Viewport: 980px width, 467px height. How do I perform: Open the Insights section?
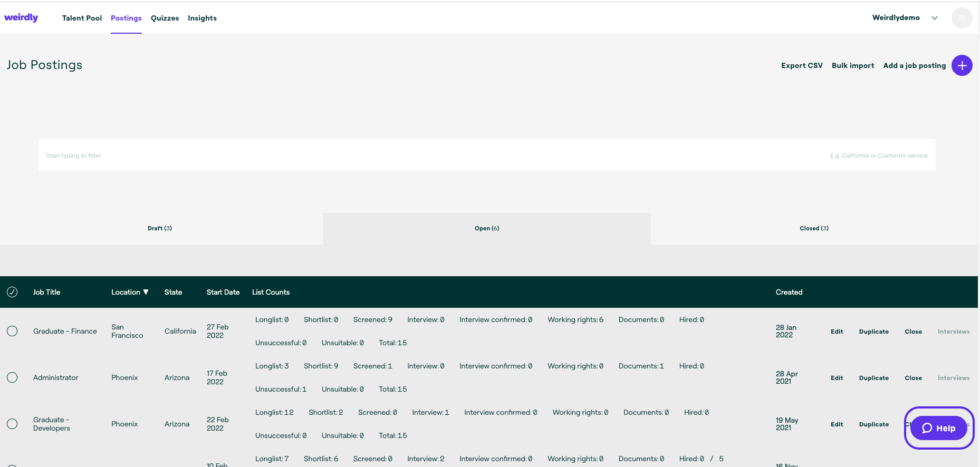coord(202,18)
